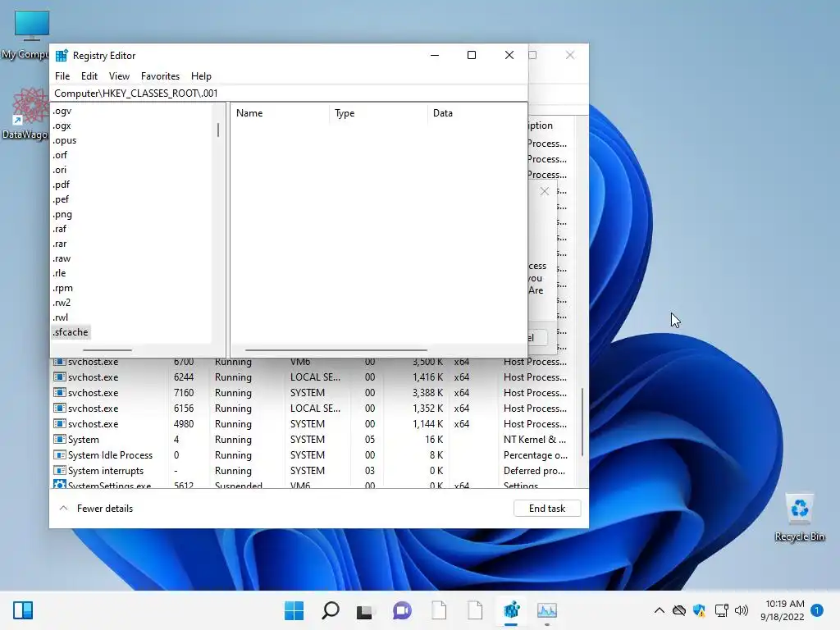This screenshot has width=840, height=630.
Task: Open the View menu in Registry Editor
Action: (x=119, y=76)
